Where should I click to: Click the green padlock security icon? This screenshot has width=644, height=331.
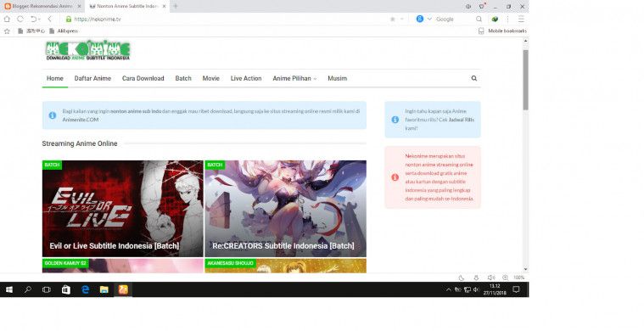[x=69, y=20]
